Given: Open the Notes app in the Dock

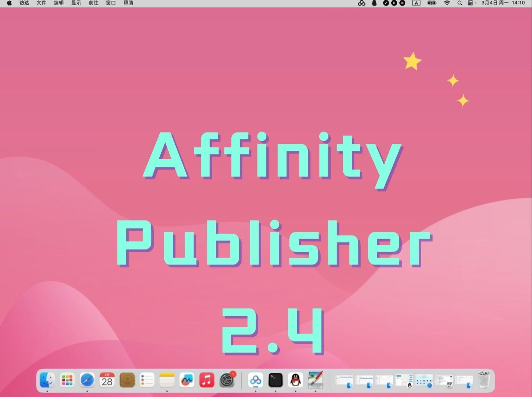Looking at the screenshot, I should point(167,380).
